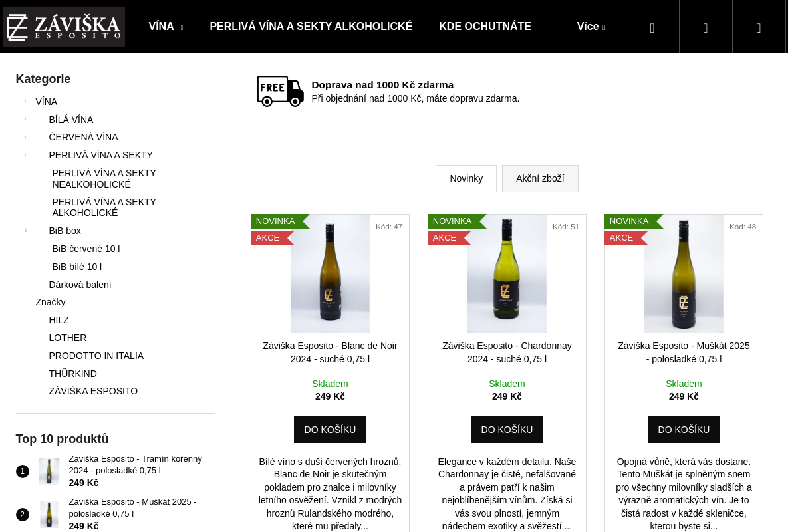Open the Záviška Esposito logo homepage
The width and height of the screenshot is (798, 532).
(x=64, y=27)
